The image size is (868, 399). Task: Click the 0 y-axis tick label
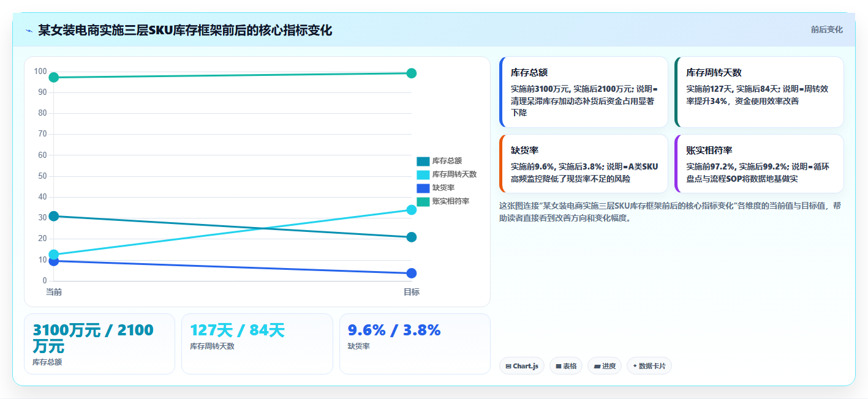tap(44, 281)
